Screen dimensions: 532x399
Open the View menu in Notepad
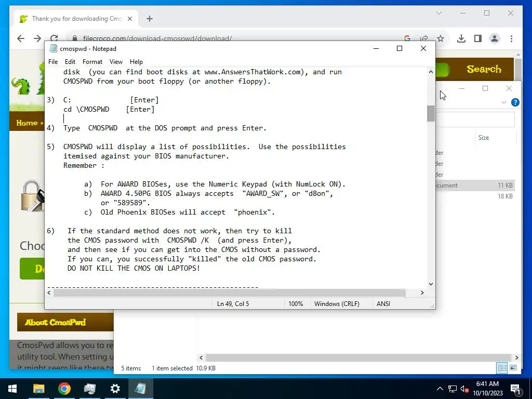(116, 62)
